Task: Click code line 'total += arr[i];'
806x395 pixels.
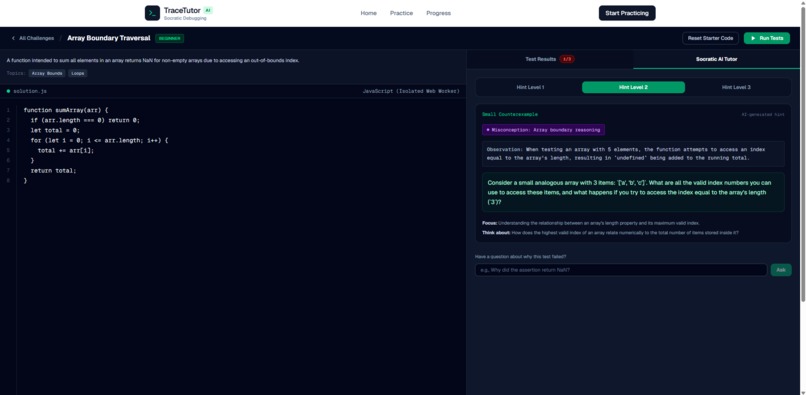Action: pyautogui.click(x=66, y=150)
